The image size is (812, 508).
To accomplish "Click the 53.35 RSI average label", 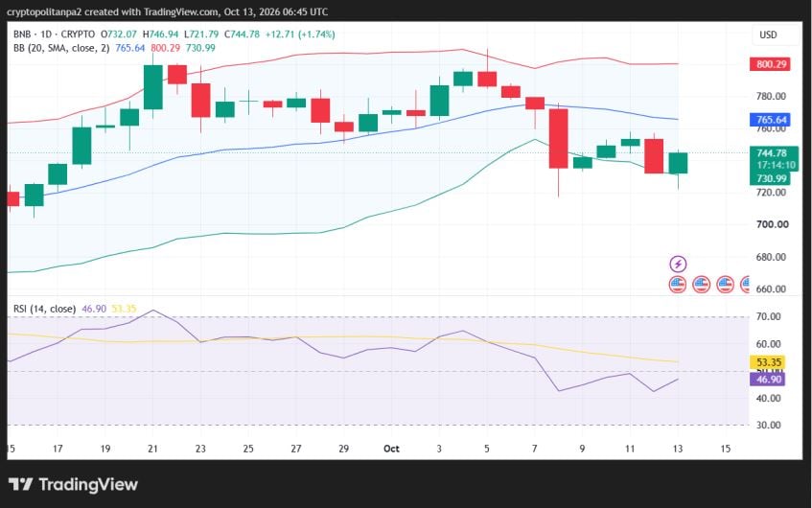I will point(768,362).
